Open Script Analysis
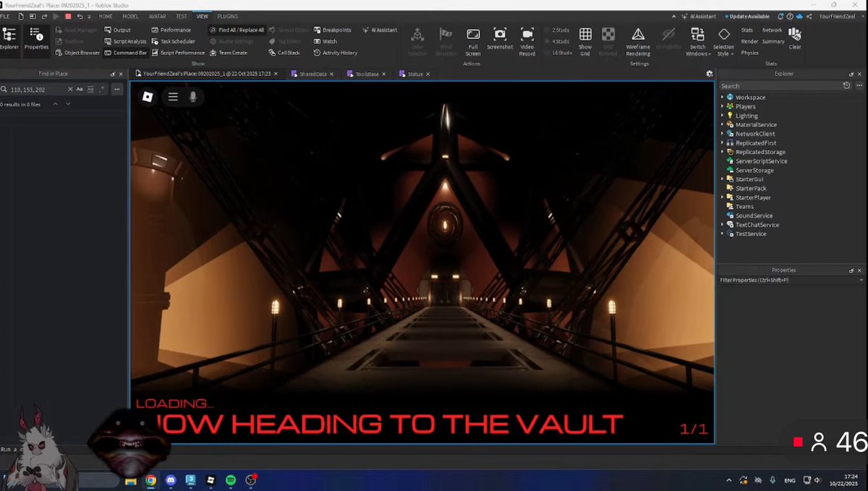The image size is (868, 491). [x=125, y=41]
